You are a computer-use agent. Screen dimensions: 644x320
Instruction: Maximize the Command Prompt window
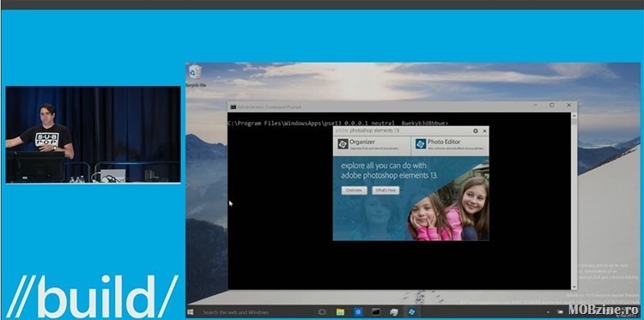pos(552,106)
